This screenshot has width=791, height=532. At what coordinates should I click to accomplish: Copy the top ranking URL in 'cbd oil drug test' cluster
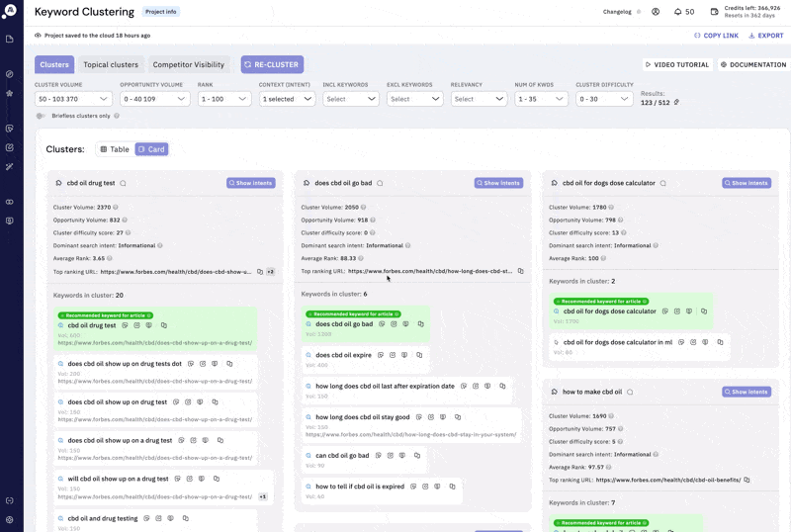click(260, 272)
